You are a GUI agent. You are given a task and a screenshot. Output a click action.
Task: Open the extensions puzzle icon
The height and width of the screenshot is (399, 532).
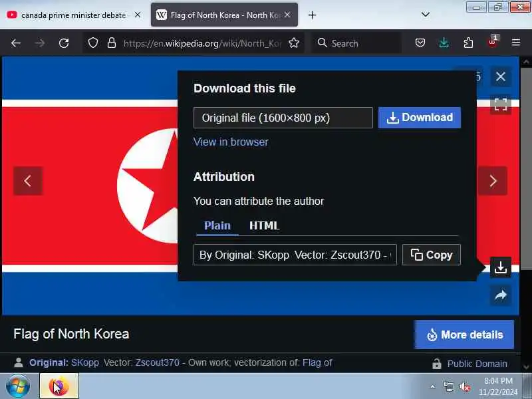point(468,43)
